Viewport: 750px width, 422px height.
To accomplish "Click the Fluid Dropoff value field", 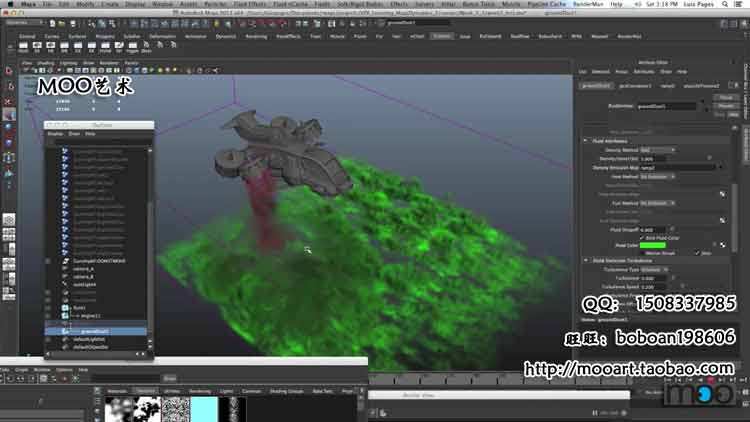I will tap(652, 230).
